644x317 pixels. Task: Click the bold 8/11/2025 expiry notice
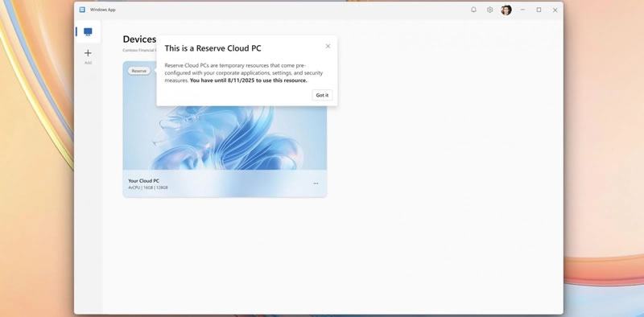tap(249, 80)
